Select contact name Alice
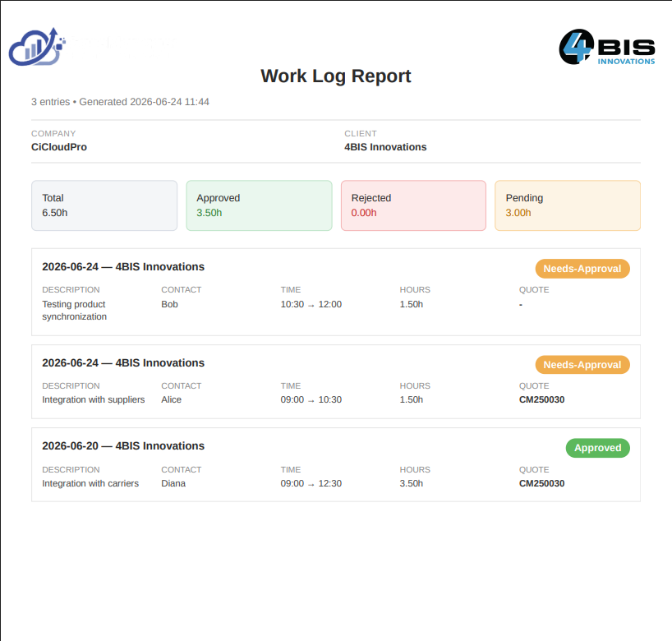The image size is (672, 641). pos(171,399)
